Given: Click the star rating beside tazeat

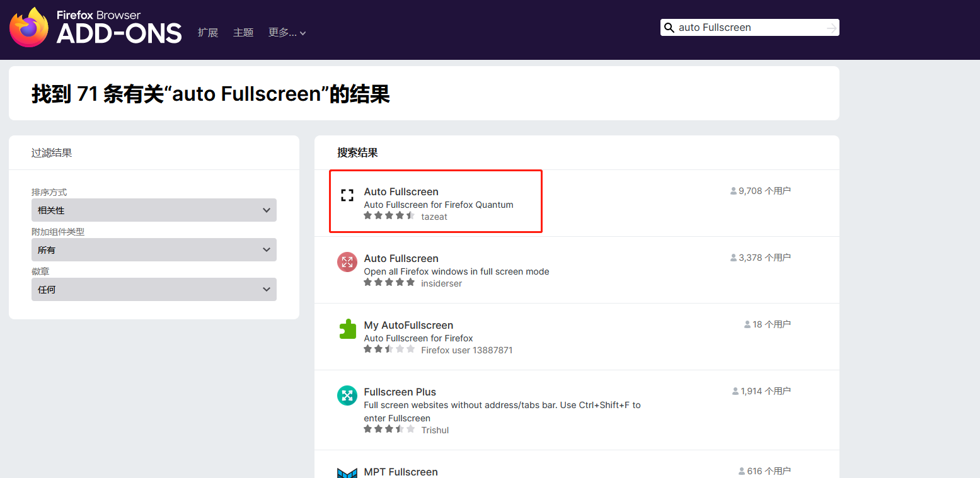Looking at the screenshot, I should click(389, 216).
